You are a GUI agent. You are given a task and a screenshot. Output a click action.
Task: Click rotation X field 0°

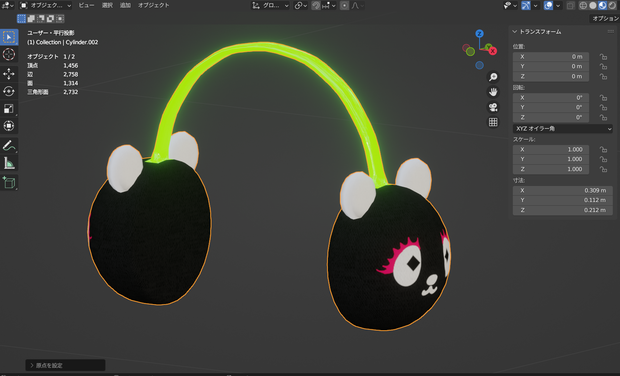coord(551,98)
